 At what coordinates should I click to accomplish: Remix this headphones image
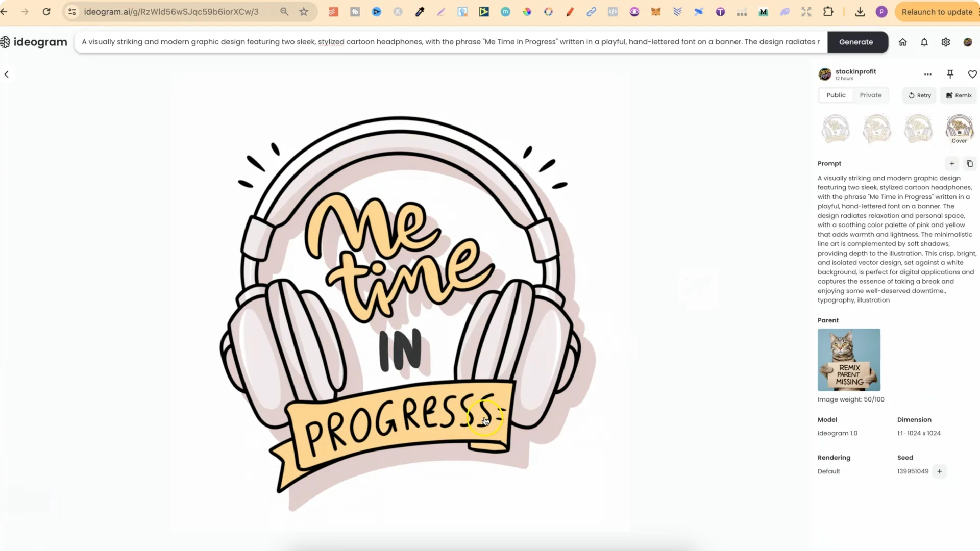958,95
